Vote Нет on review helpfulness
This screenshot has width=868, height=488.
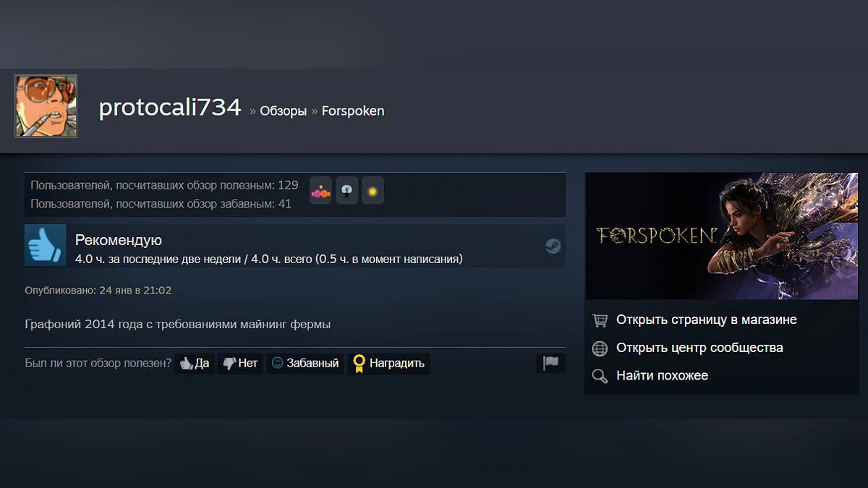(240, 363)
